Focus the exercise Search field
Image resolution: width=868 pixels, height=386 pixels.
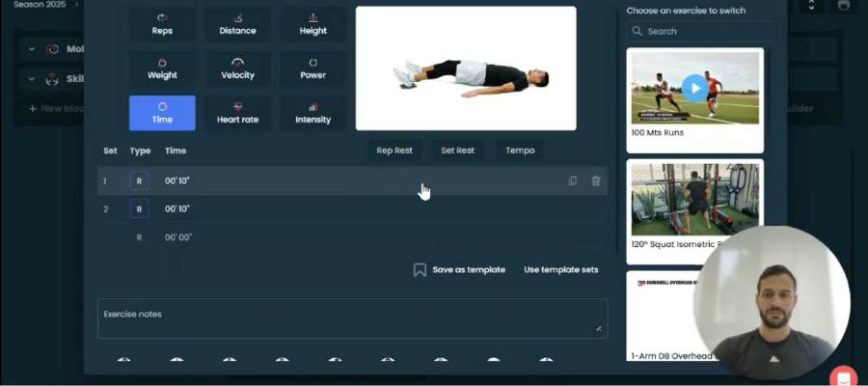click(x=694, y=31)
